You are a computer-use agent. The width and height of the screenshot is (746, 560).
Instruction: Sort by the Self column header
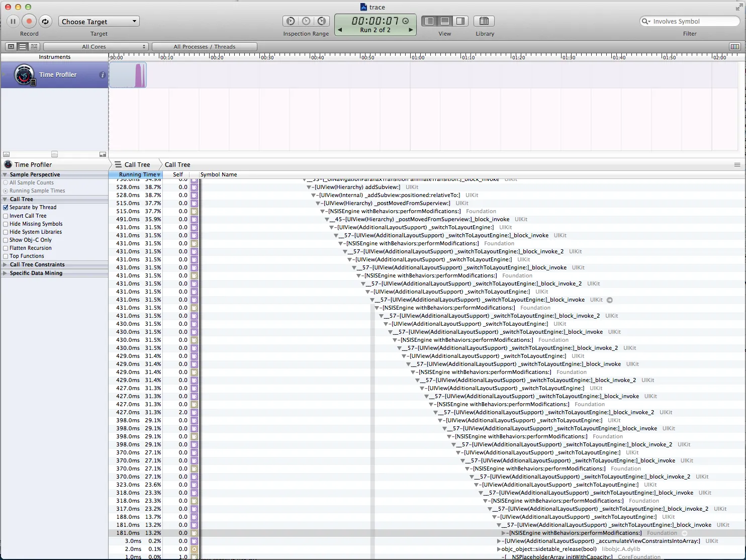coord(178,174)
